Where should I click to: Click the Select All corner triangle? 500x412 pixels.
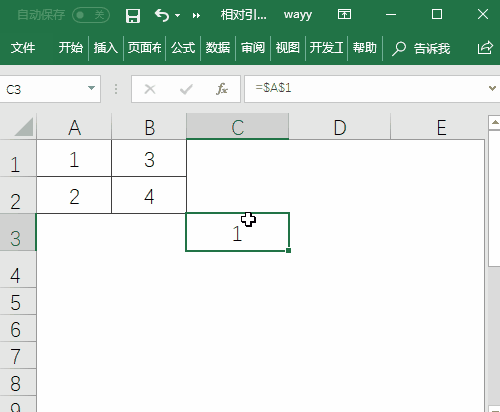pos(24,127)
